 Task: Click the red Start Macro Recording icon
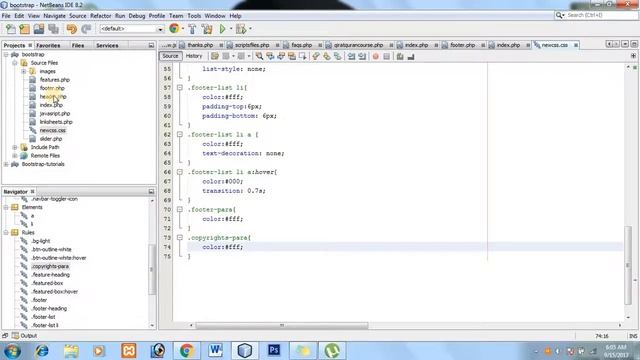[376, 56]
